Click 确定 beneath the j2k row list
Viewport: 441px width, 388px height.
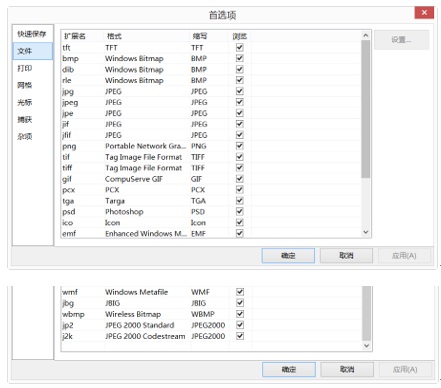289,369
